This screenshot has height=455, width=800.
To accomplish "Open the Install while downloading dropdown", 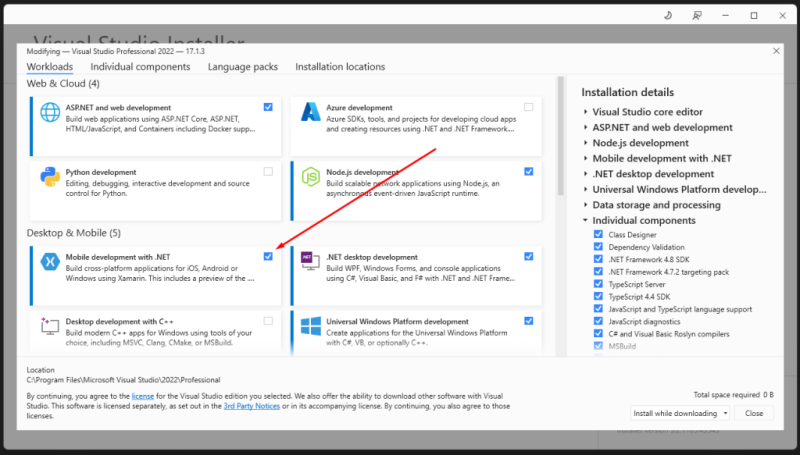I will 680,413.
